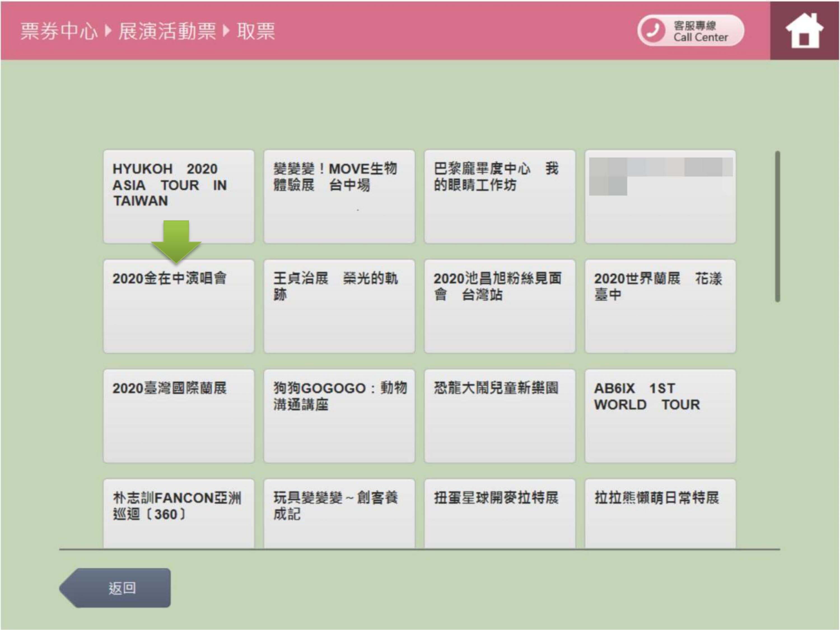The width and height of the screenshot is (840, 630).
Task: Choose 2020金在中演唱會 event tile
Action: (x=179, y=306)
